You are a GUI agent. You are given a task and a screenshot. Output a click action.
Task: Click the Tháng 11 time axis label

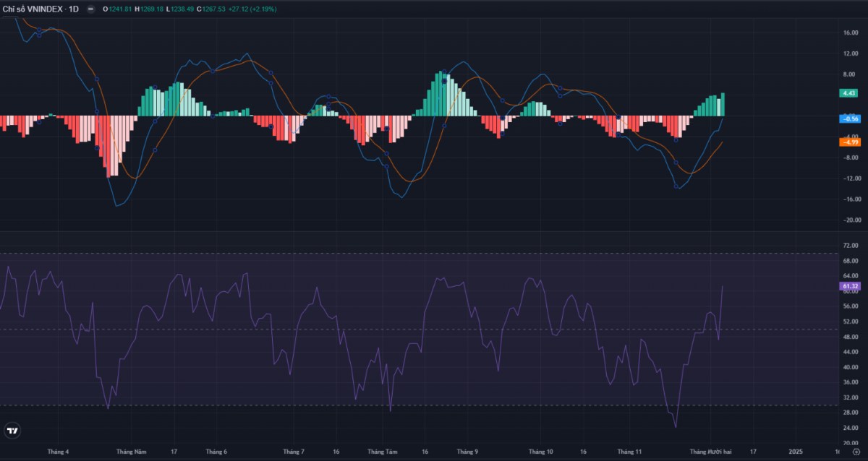pyautogui.click(x=629, y=452)
